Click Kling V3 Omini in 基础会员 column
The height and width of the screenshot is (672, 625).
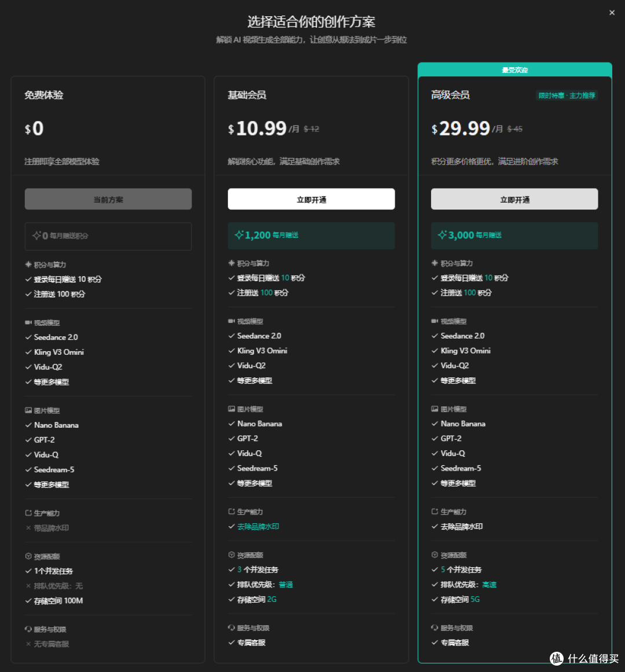(262, 351)
